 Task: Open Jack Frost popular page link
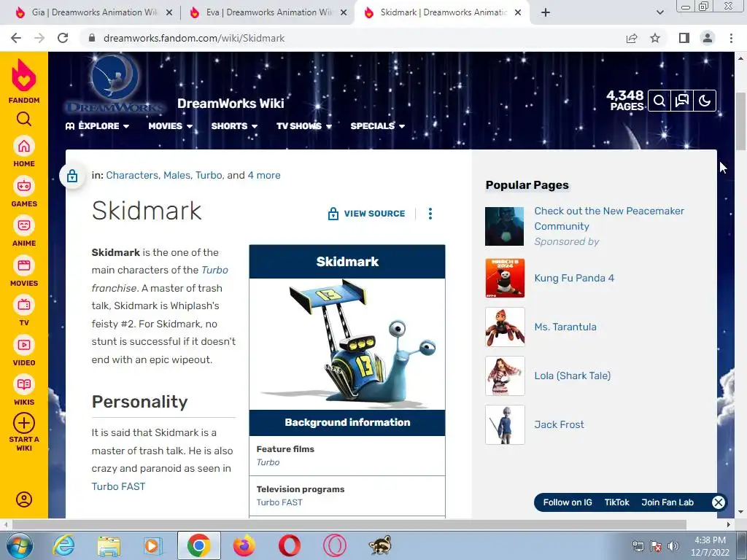(x=559, y=424)
